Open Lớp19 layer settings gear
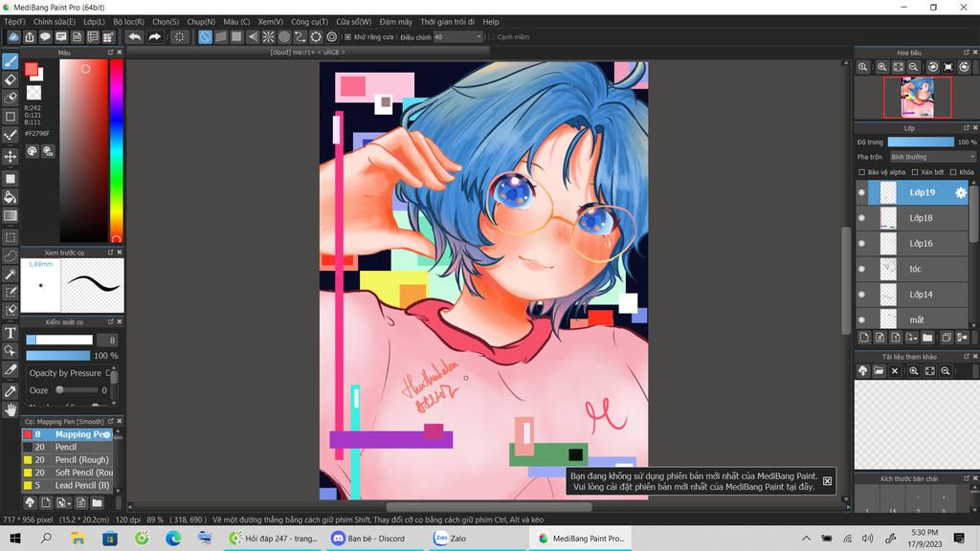This screenshot has height=551, width=980. coord(961,193)
